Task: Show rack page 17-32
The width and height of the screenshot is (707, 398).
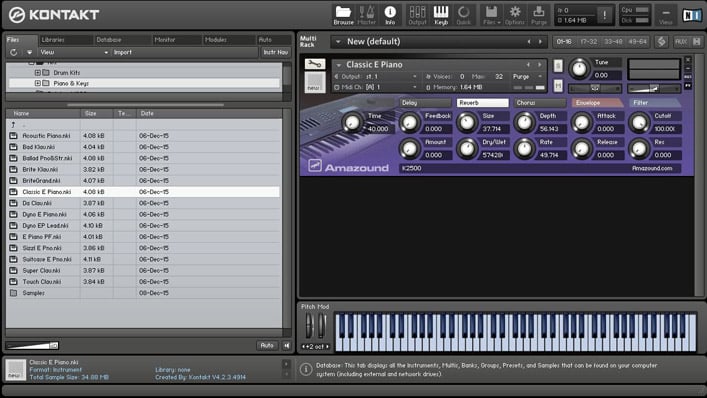Action: pyautogui.click(x=588, y=41)
